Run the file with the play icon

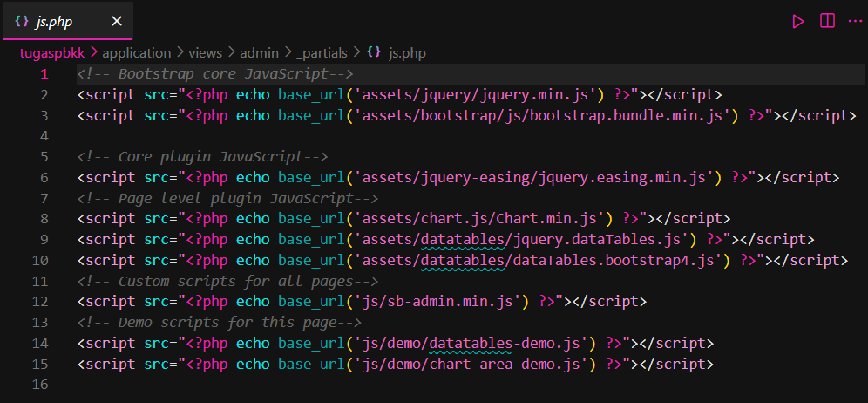[x=797, y=22]
